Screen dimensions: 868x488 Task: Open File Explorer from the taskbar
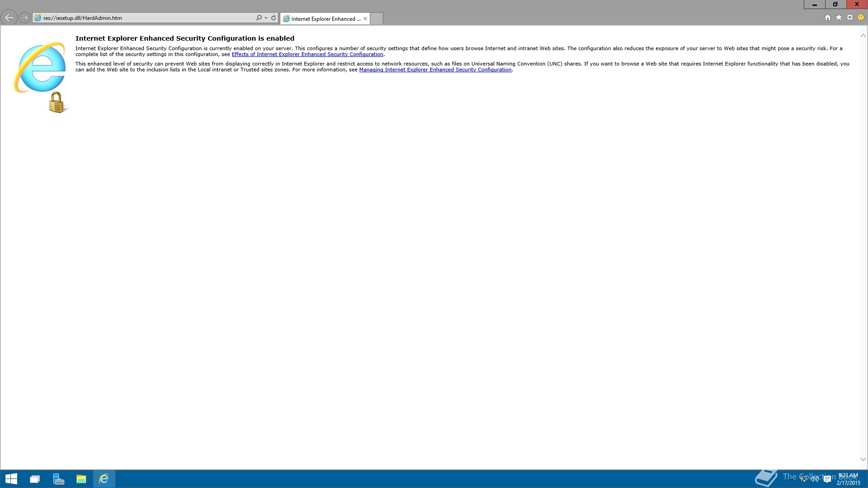tap(81, 479)
